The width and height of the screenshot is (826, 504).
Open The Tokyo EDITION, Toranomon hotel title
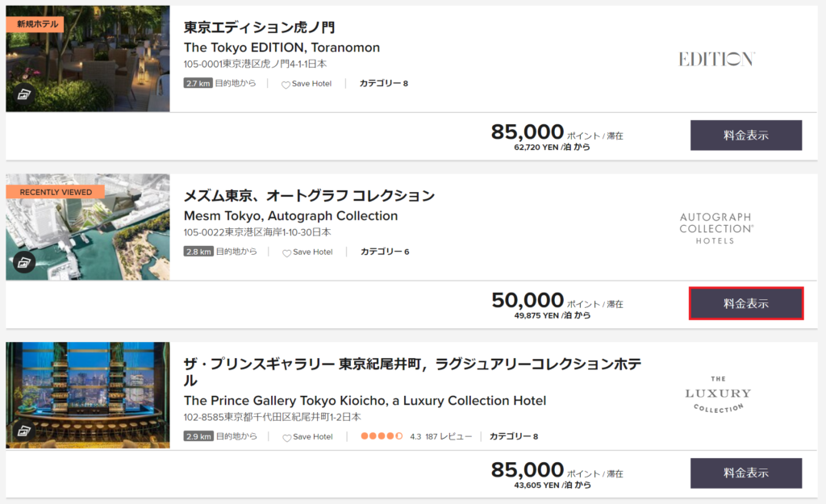[x=282, y=48]
